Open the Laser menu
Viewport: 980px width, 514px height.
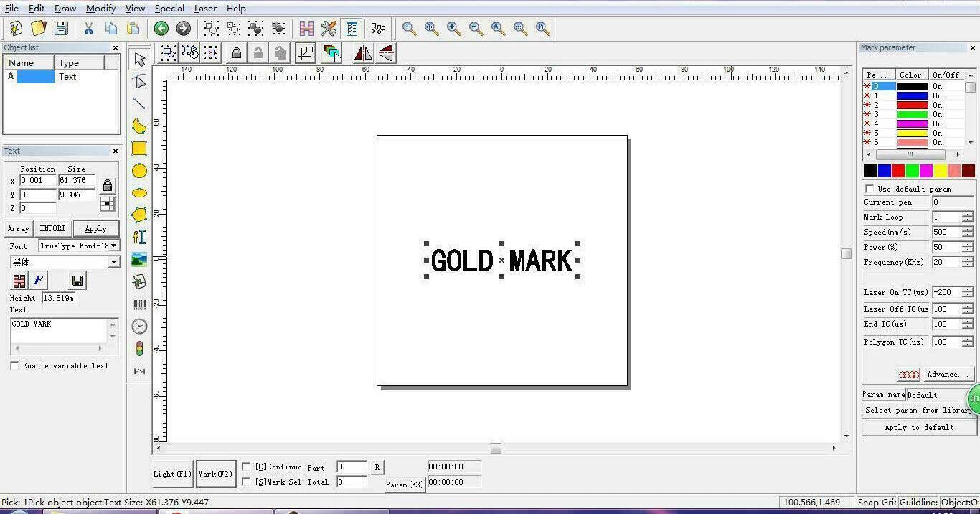[205, 9]
